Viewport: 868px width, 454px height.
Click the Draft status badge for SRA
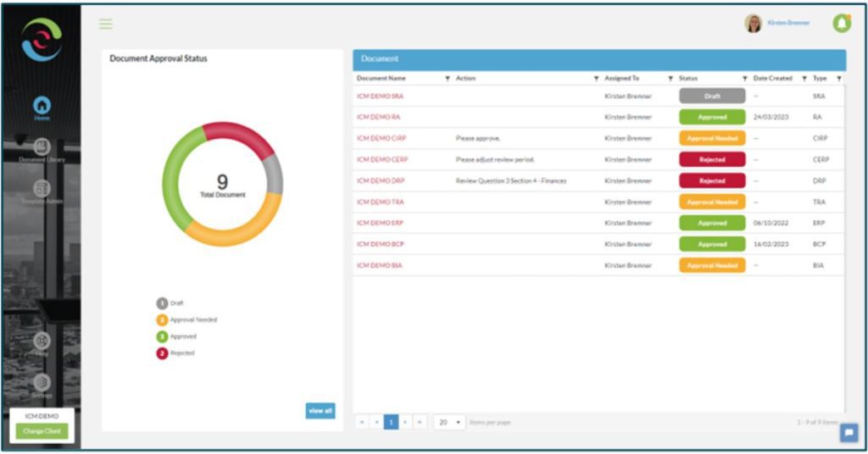click(x=712, y=97)
